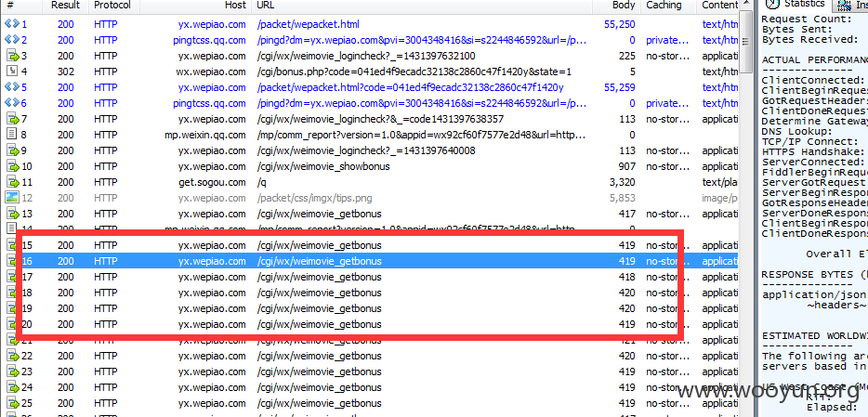Sort sessions by Content column header
868x417 pixels.
719,5
